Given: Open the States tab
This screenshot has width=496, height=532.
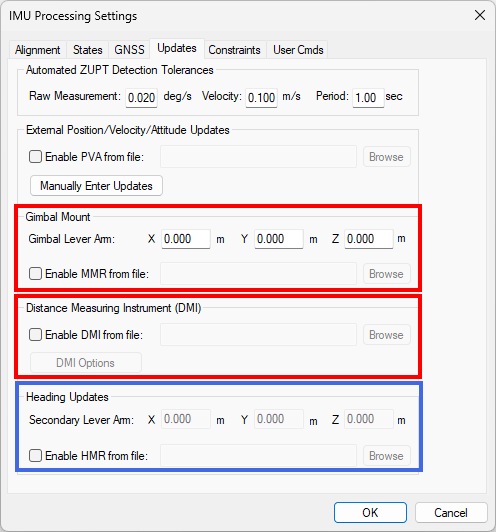Looking at the screenshot, I should [88, 50].
